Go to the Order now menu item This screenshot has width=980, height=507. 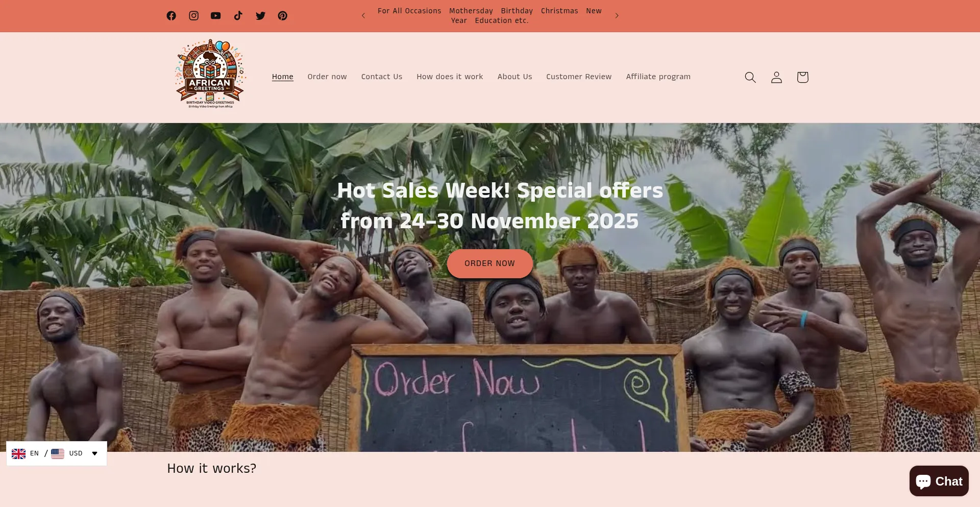[327, 77]
